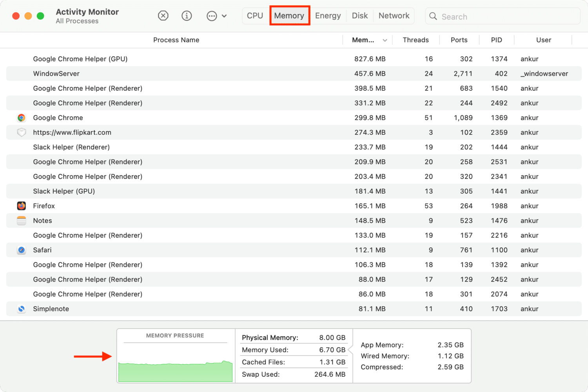Sort by the Threads column header
Viewport: 588px width, 392px height.
pos(416,40)
